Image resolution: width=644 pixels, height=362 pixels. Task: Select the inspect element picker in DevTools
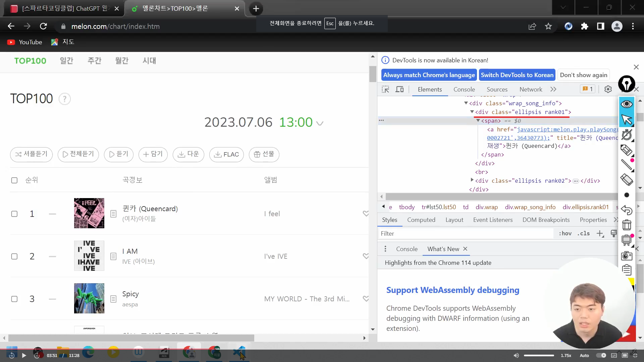click(x=385, y=89)
